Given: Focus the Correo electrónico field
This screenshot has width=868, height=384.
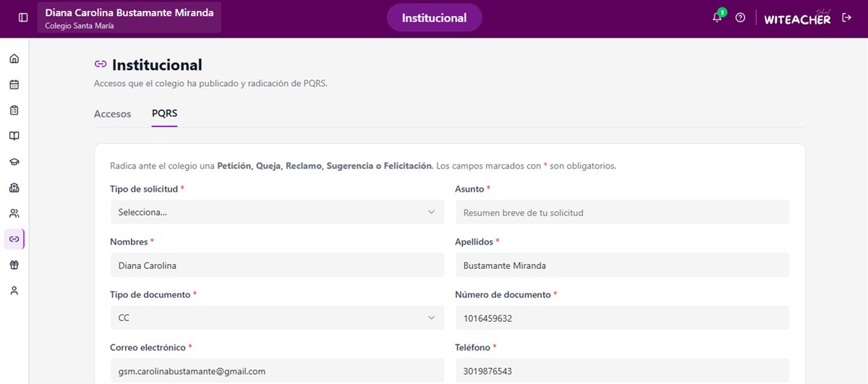Looking at the screenshot, I should [x=277, y=371].
